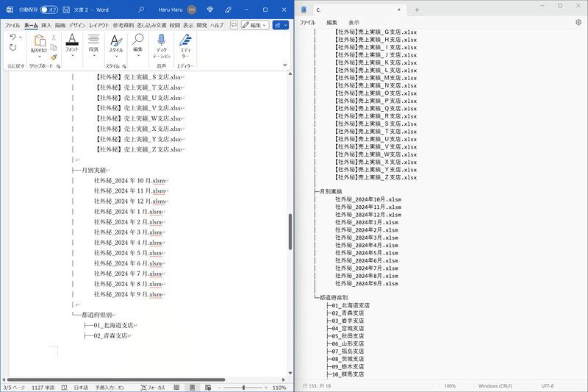Click the Word vertical scrollbar thumb

tap(290, 232)
